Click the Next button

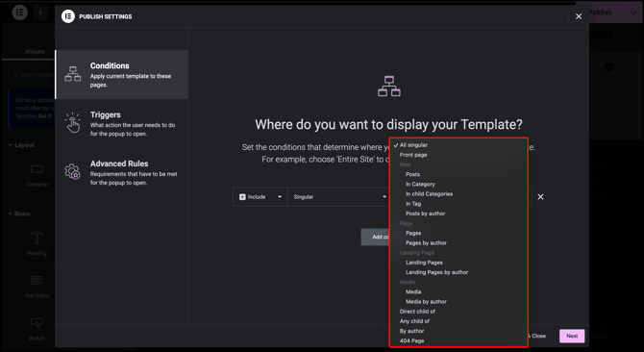[x=572, y=336]
